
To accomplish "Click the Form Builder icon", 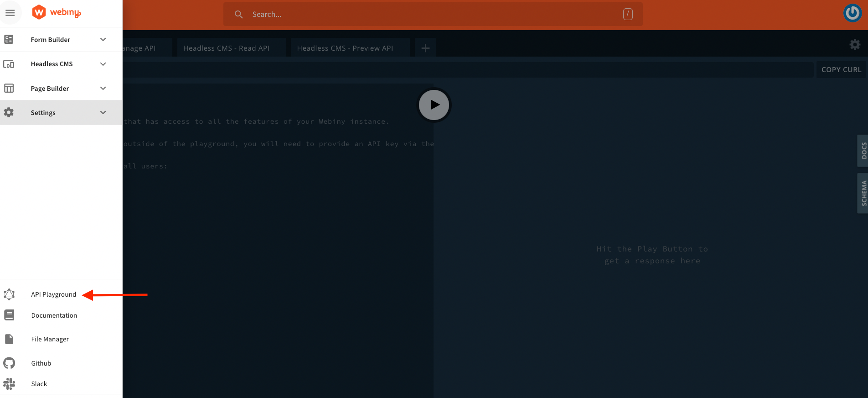I will point(9,40).
